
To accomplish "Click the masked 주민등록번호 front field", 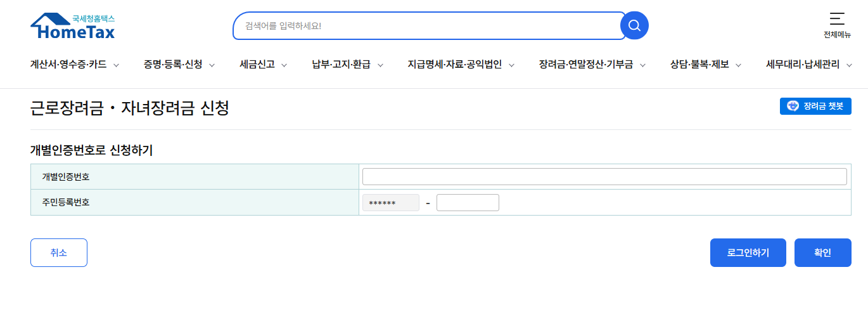I will pyautogui.click(x=390, y=203).
